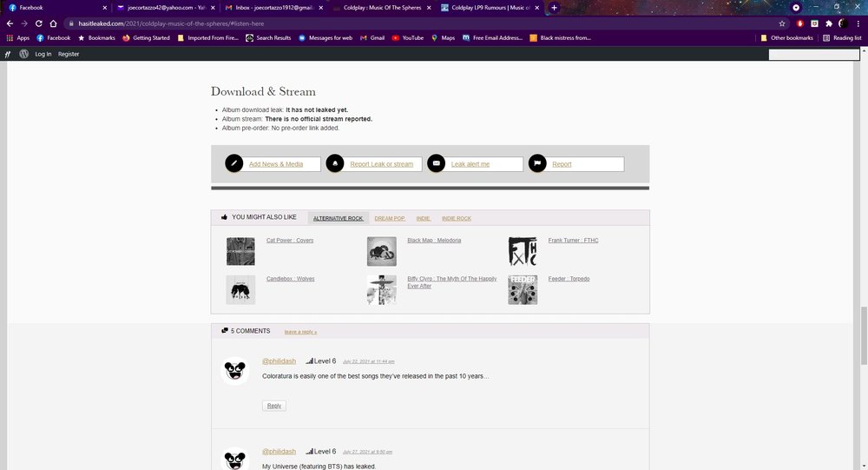868x470 pixels.
Task: Close the Gmail Inbox tab
Action: (320, 8)
